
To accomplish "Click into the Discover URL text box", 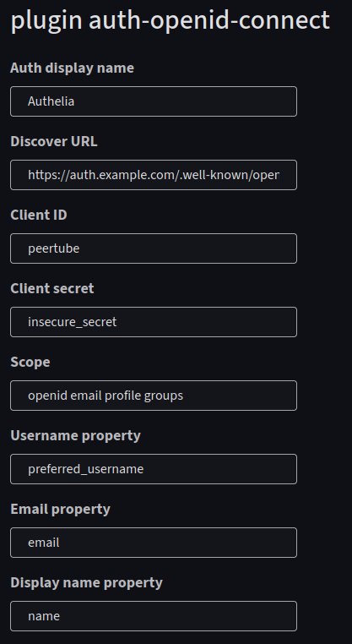I will click(154, 175).
